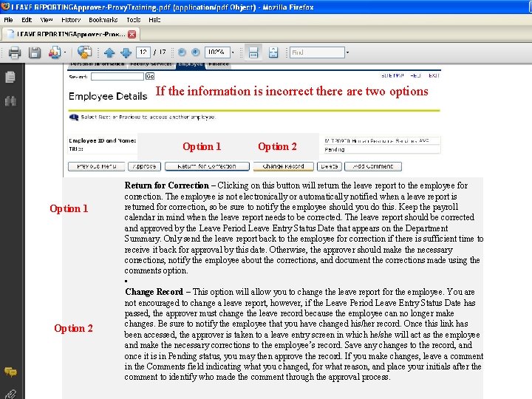This screenshot has height=399, width=532.
Task: Zoom in with the plus icon
Action: click(x=195, y=52)
